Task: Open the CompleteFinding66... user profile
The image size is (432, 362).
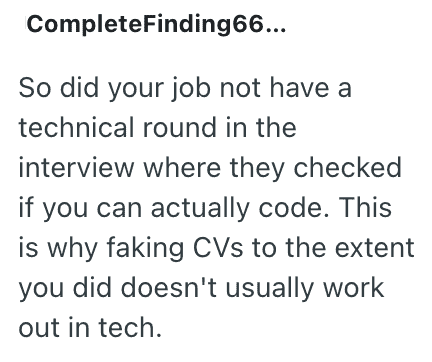Action: coord(156,25)
